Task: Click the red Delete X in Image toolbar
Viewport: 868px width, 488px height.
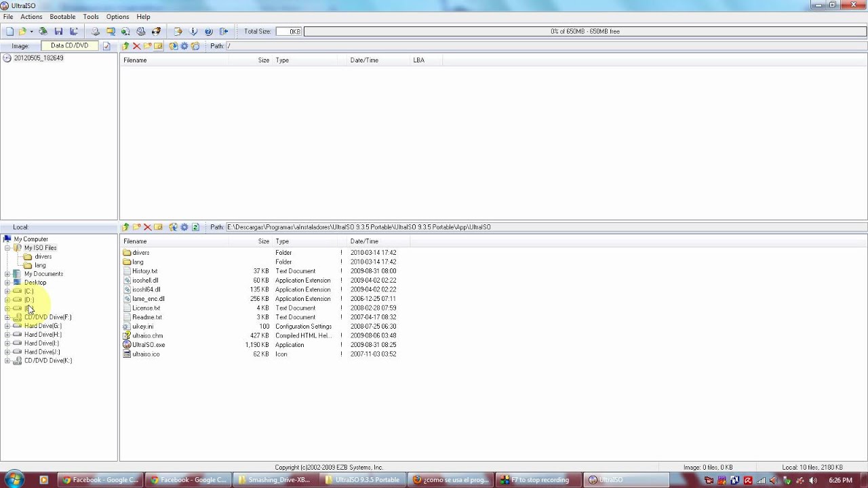Action: (136, 46)
